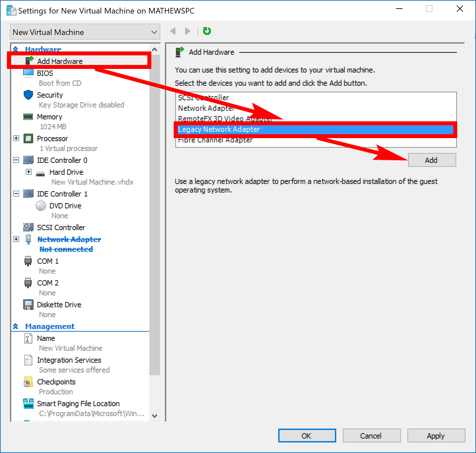
Task: Open the New Virtual Machine selector dropdown
Action: tap(154, 32)
